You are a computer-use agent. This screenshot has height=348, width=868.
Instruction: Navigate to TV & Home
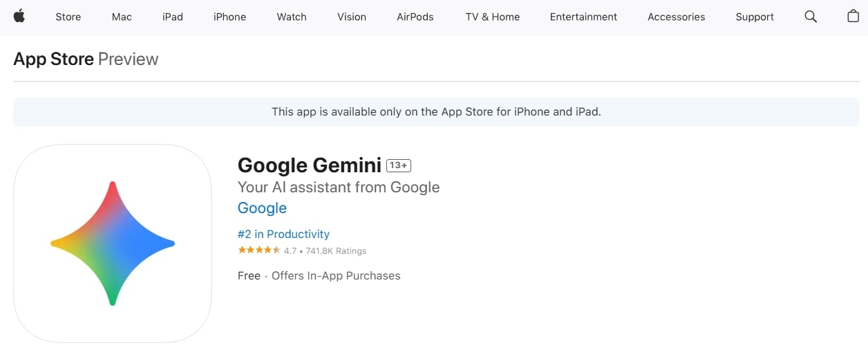pyautogui.click(x=493, y=17)
